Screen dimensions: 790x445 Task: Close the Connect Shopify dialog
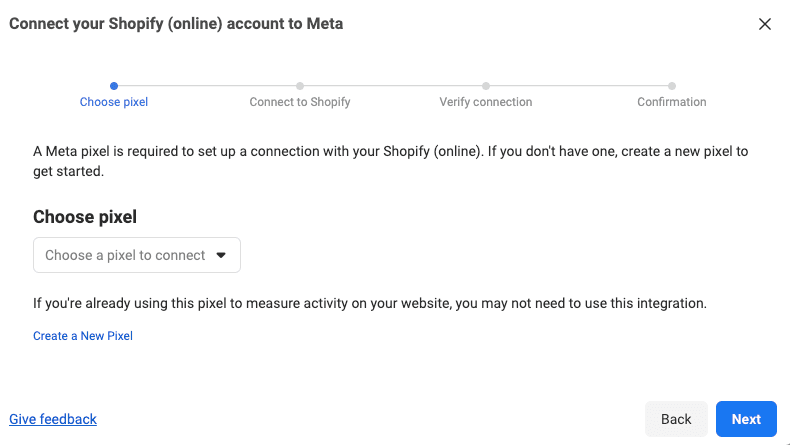coord(765,24)
